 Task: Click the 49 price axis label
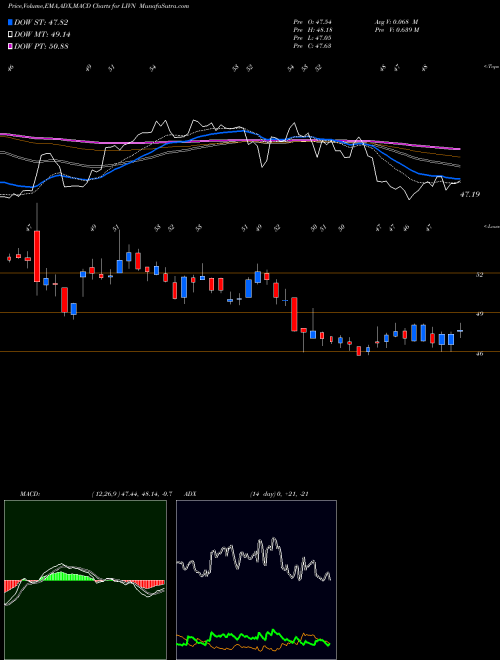click(x=479, y=314)
